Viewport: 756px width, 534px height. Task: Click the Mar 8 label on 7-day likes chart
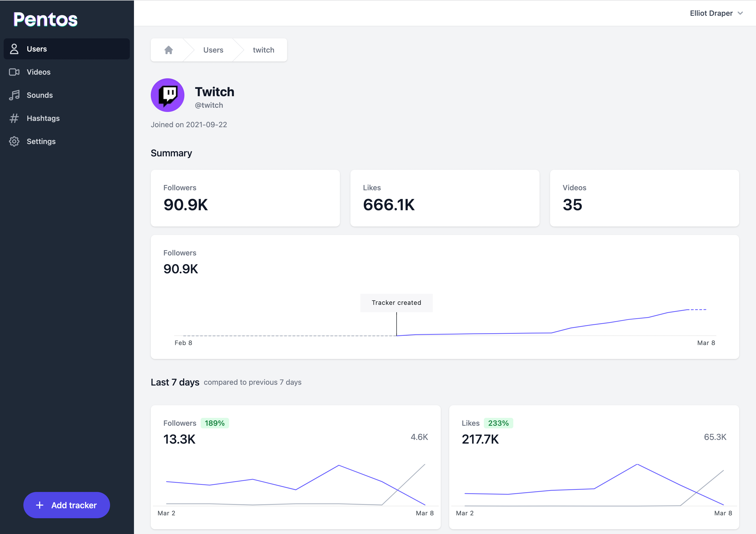723,513
